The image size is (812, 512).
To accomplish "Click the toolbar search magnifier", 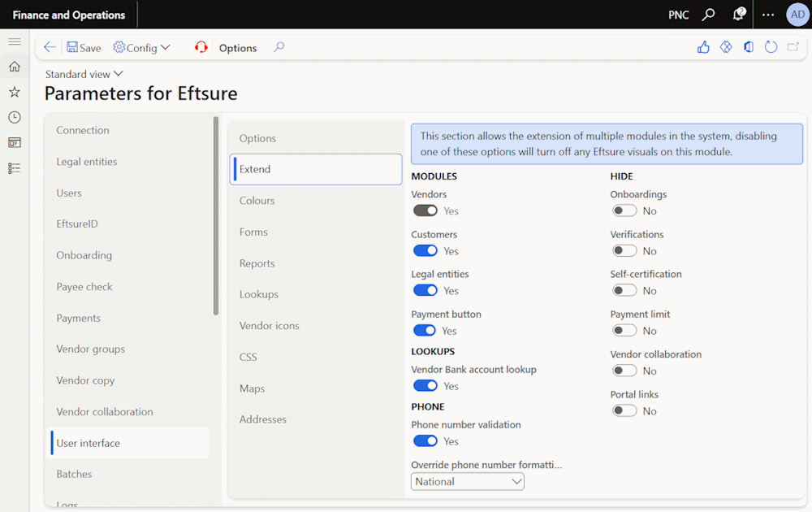I will pos(279,47).
